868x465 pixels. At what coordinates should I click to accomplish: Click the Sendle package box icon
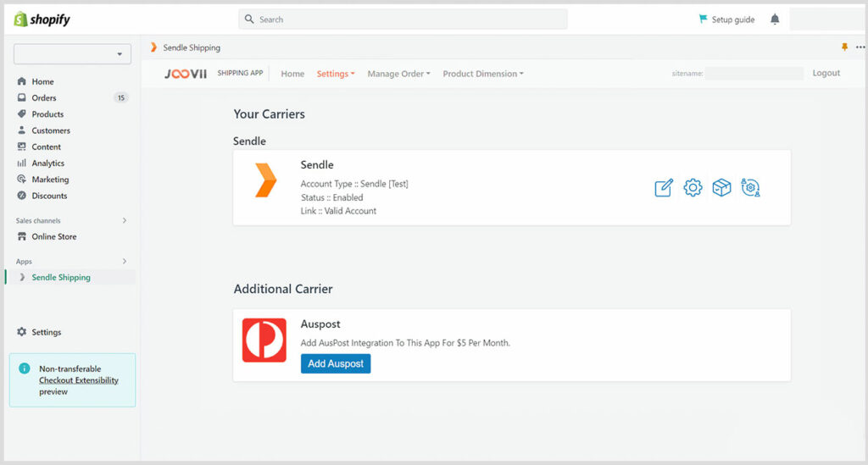coord(721,187)
